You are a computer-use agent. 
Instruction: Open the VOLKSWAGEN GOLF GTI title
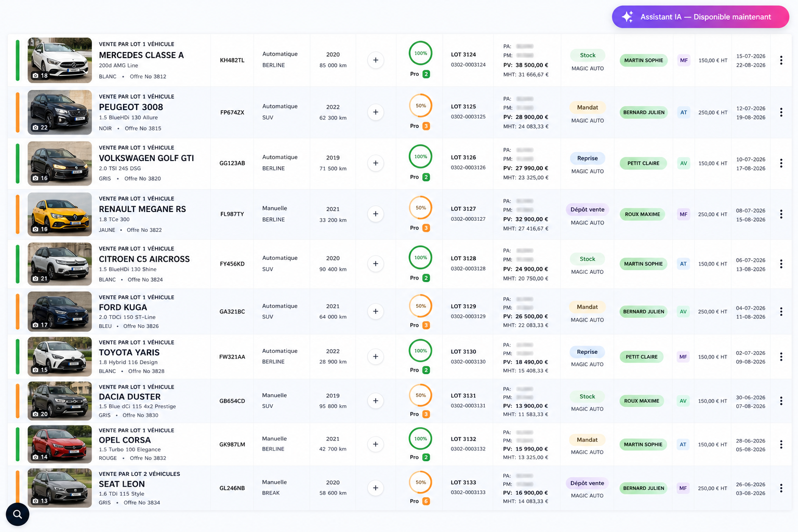pyautogui.click(x=147, y=158)
